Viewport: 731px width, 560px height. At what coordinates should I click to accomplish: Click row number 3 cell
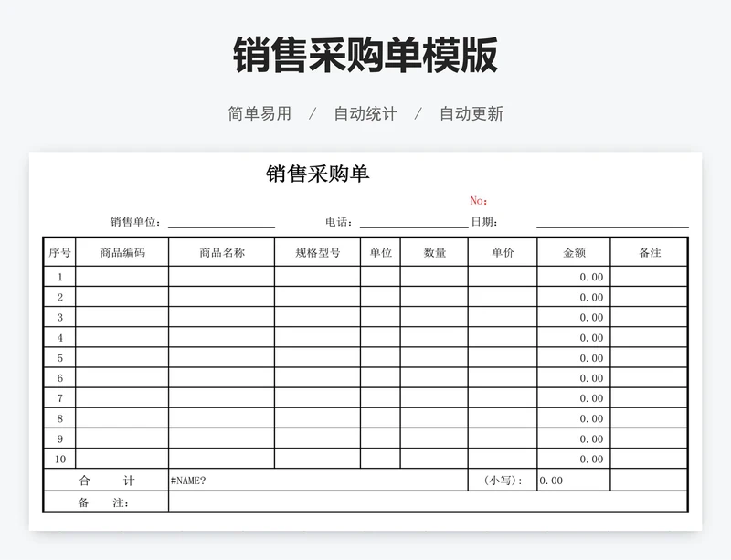point(59,317)
